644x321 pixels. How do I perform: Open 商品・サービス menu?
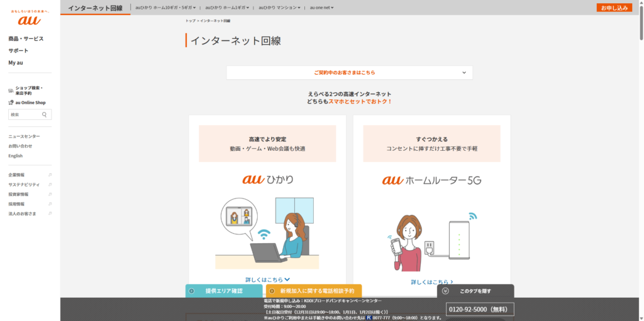point(26,38)
